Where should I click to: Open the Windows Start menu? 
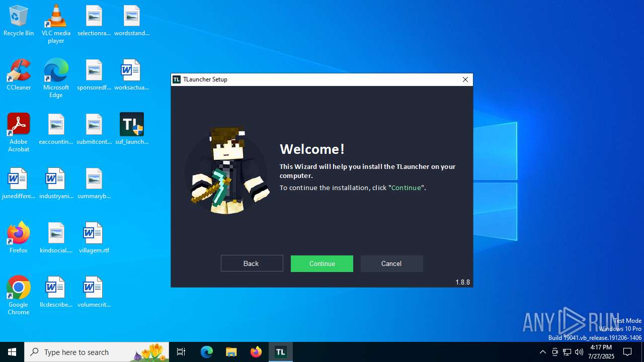(12, 352)
